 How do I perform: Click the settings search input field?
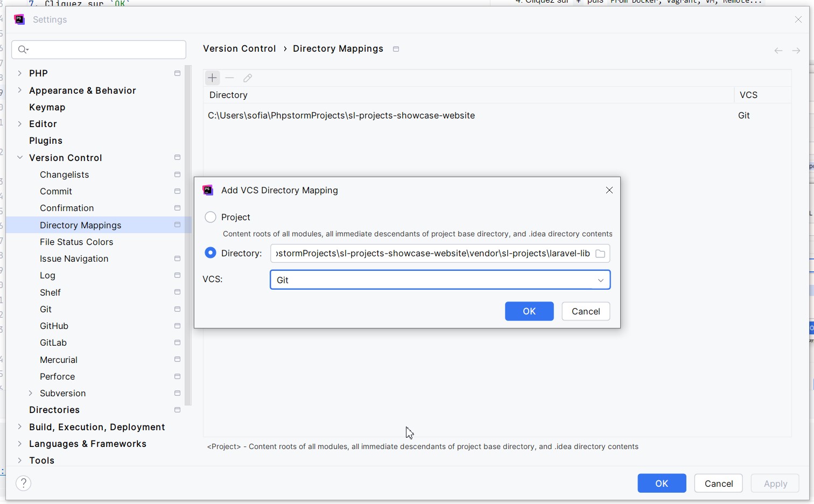pos(99,50)
